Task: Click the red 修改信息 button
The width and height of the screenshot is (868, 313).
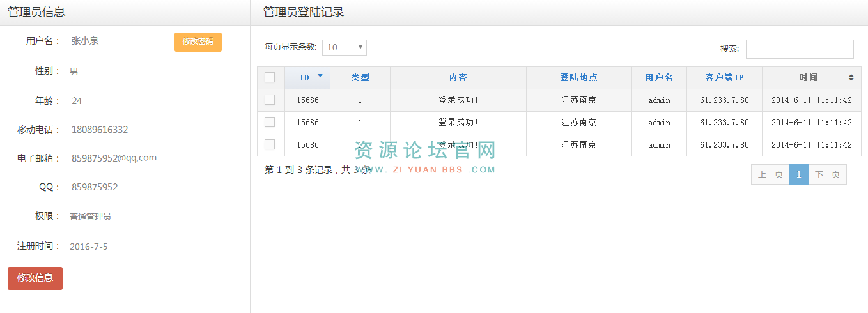Action: point(35,279)
